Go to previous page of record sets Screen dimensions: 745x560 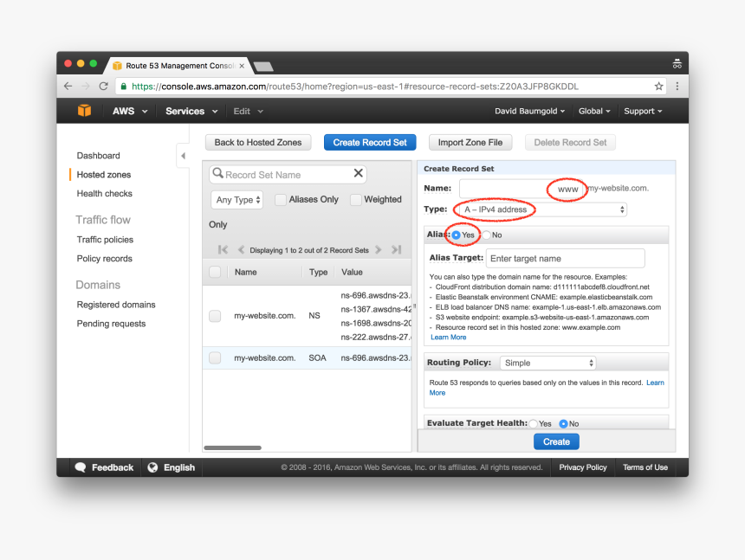(241, 249)
